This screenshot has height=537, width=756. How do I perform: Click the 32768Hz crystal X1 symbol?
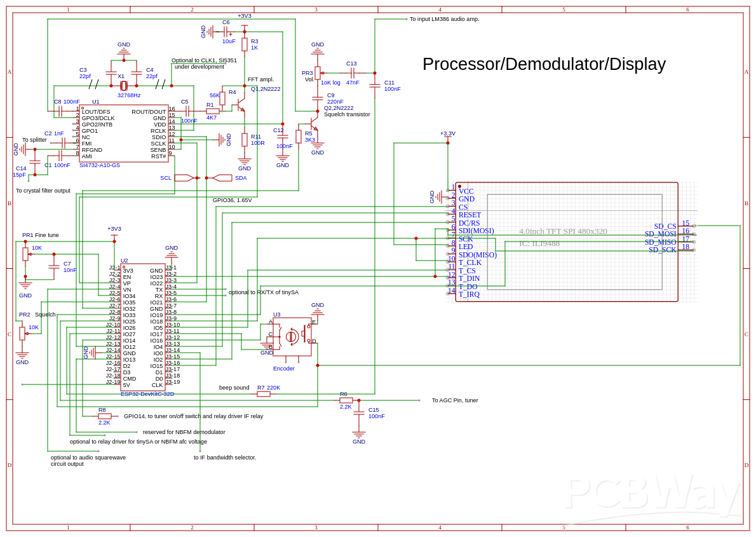click(x=123, y=85)
